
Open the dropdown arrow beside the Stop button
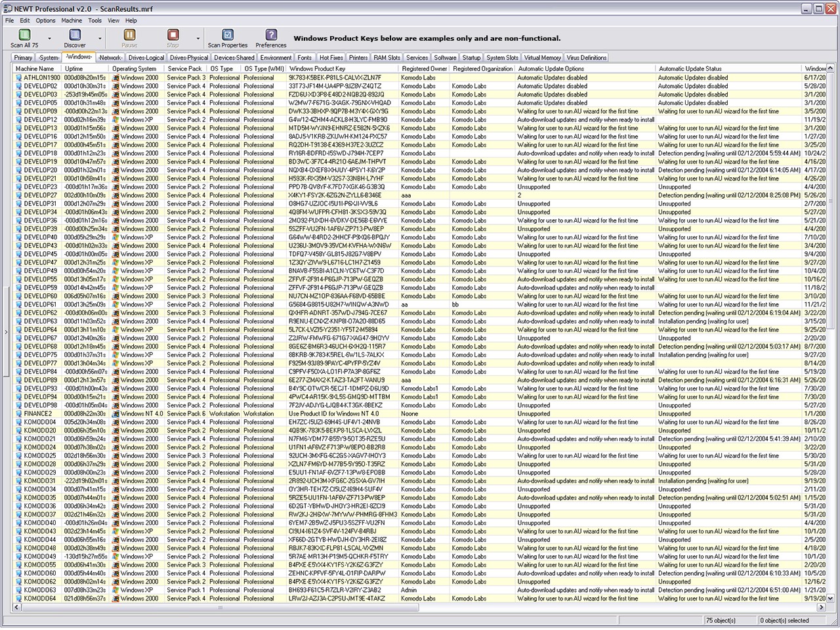point(198,38)
